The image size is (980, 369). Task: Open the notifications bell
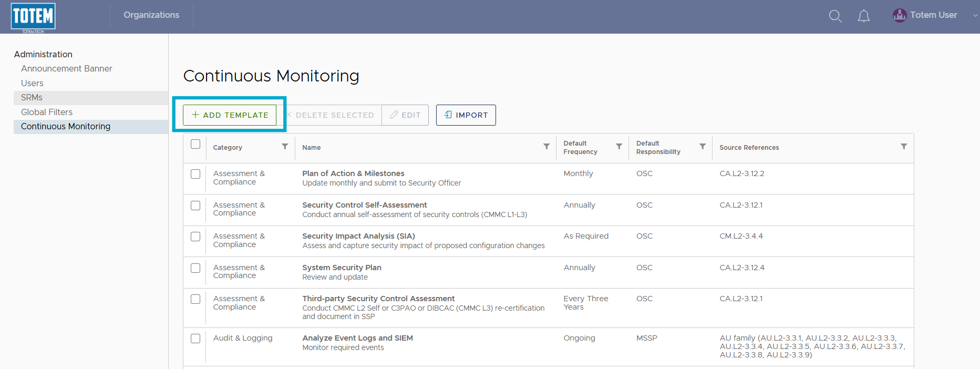pos(864,16)
